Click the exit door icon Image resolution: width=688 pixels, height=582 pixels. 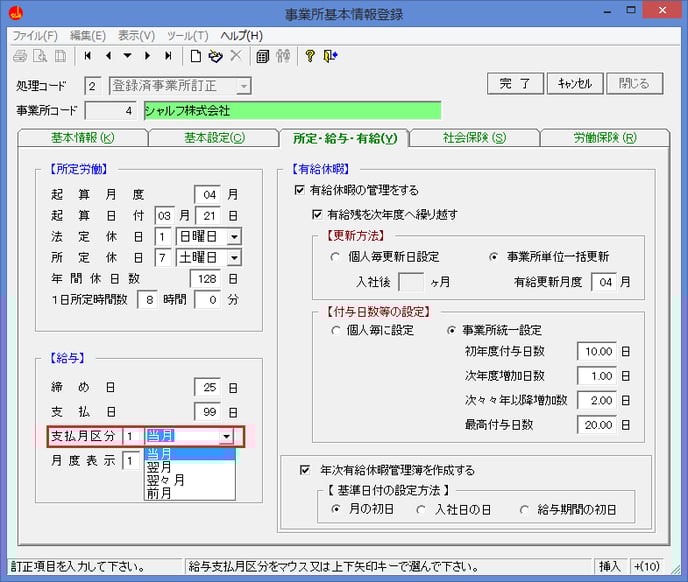point(330,56)
